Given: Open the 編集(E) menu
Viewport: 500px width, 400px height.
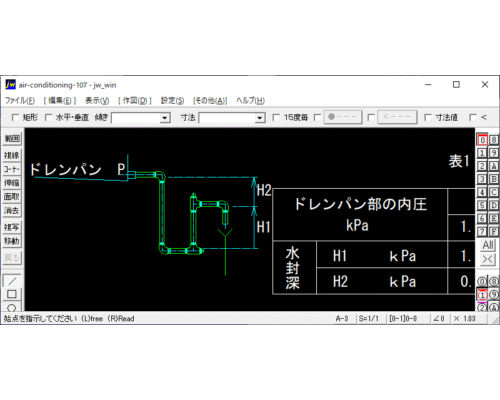Looking at the screenshot, I should [x=60, y=100].
